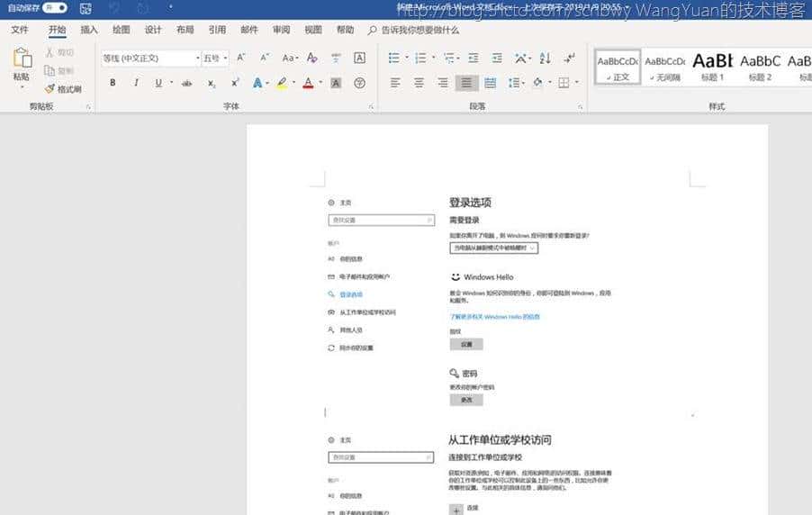Click the clear all formatting icon
Screen dimensions: 812x515
pyautogui.click(x=311, y=58)
